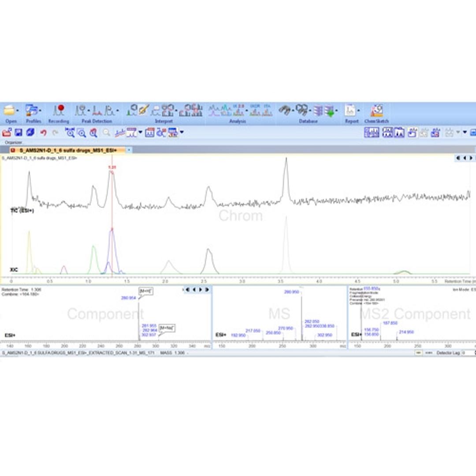
Task: Expand the Interpret options dropdown arrow
Action: 176,109
